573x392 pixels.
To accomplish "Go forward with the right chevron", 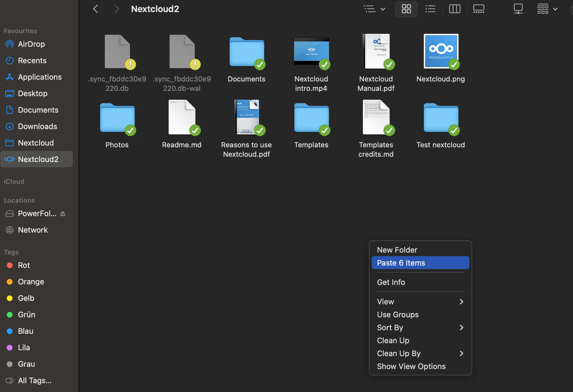I will pyautogui.click(x=117, y=9).
